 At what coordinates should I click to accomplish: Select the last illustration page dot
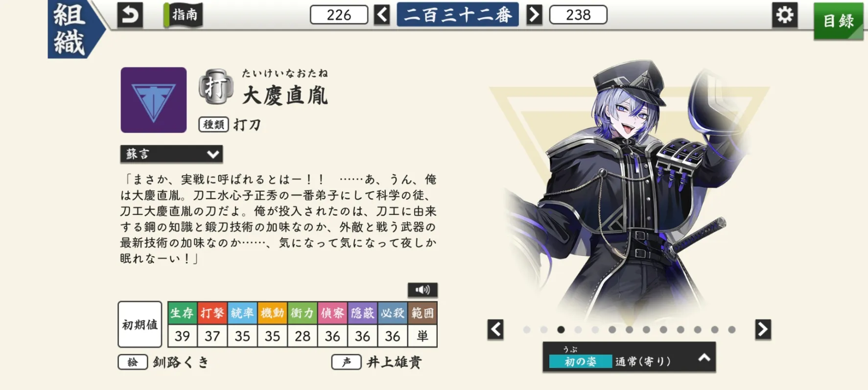click(x=732, y=330)
